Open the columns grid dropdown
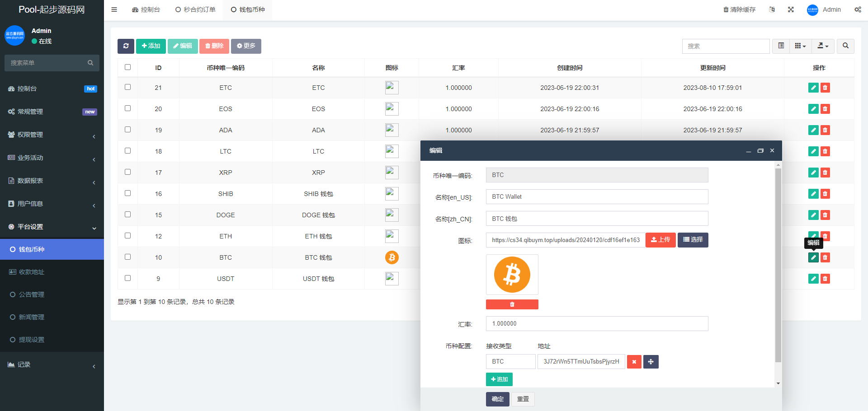Viewport: 868px width, 411px height. click(800, 46)
